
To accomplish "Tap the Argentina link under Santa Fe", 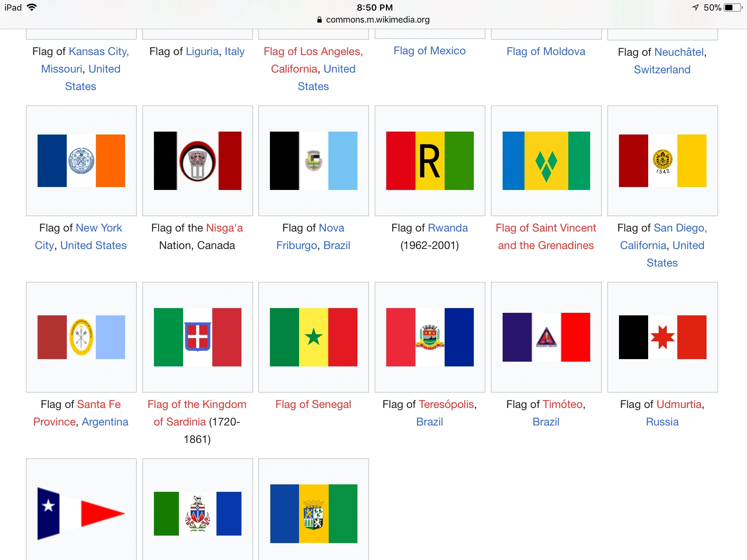I will point(105,422).
